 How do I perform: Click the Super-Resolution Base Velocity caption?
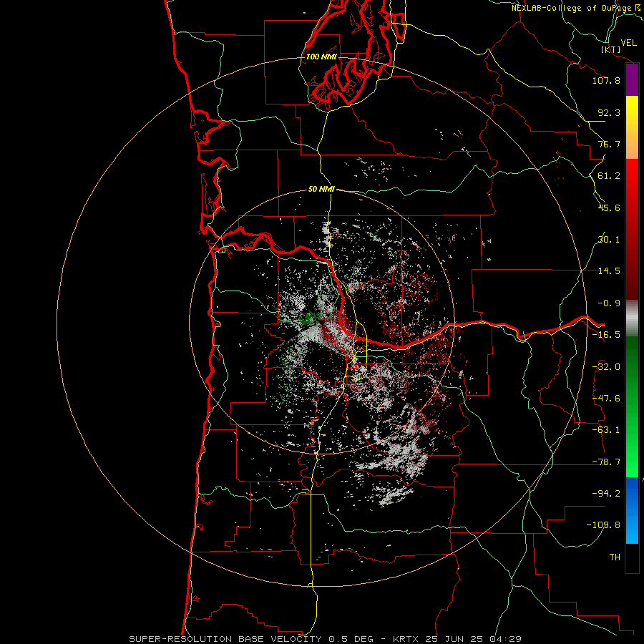point(326,639)
